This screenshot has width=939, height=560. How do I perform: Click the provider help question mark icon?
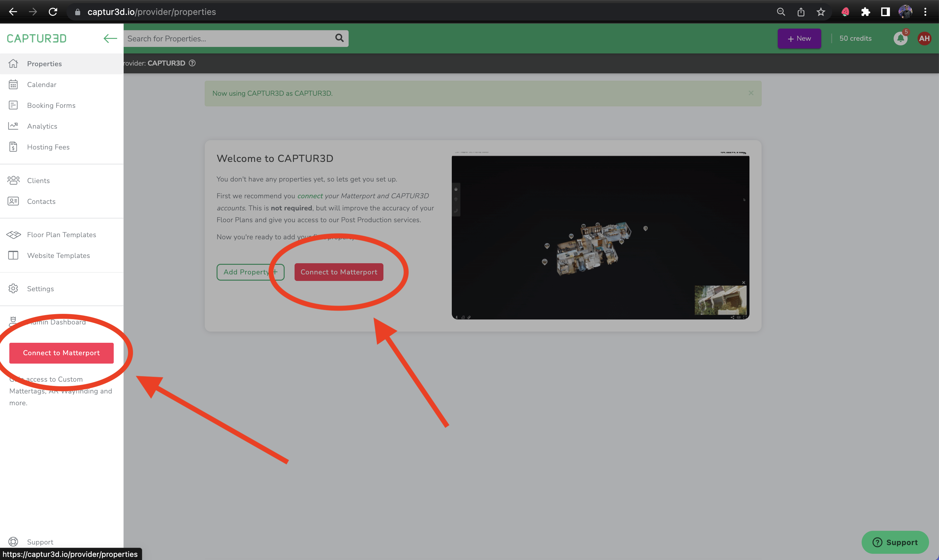[192, 63]
